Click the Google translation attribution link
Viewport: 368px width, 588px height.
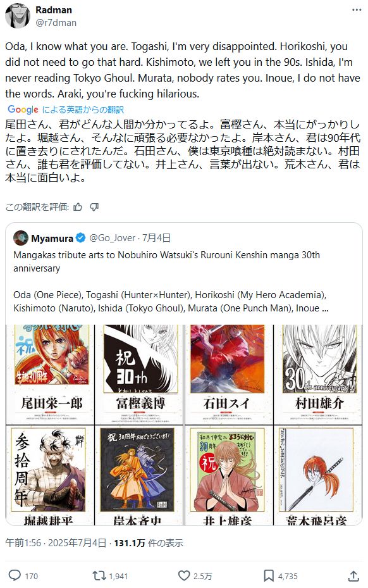click(66, 109)
